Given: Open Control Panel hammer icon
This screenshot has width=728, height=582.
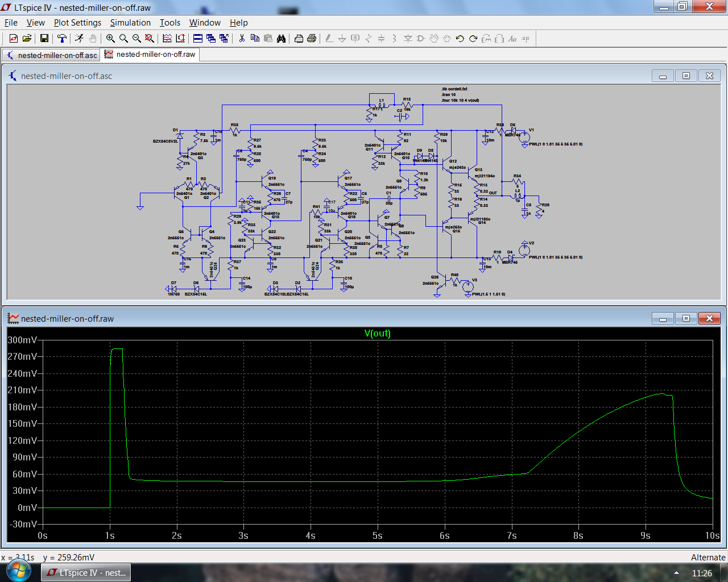Looking at the screenshot, I should (x=62, y=39).
